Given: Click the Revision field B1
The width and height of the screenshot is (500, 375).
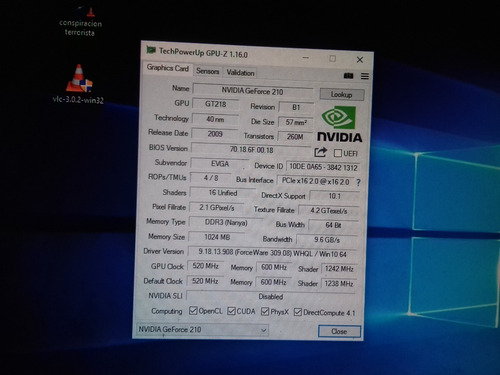Looking at the screenshot, I should 296,107.
